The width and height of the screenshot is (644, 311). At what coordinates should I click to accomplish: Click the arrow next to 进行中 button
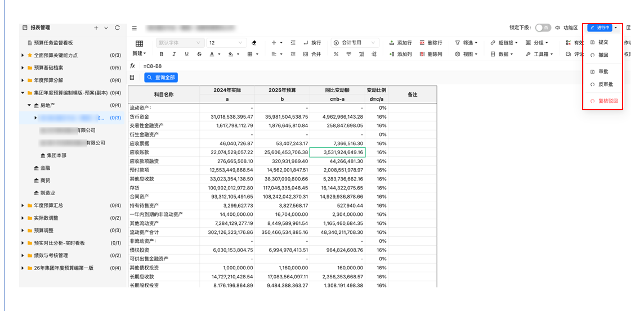point(616,28)
